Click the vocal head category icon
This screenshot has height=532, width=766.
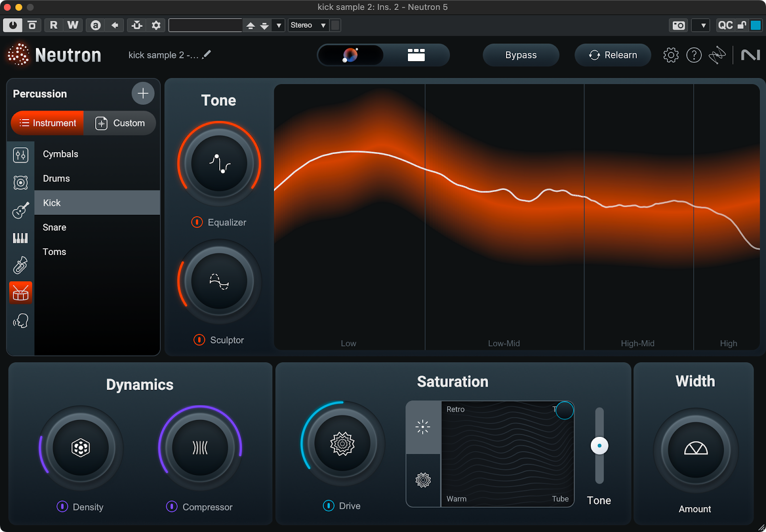pyautogui.click(x=21, y=321)
